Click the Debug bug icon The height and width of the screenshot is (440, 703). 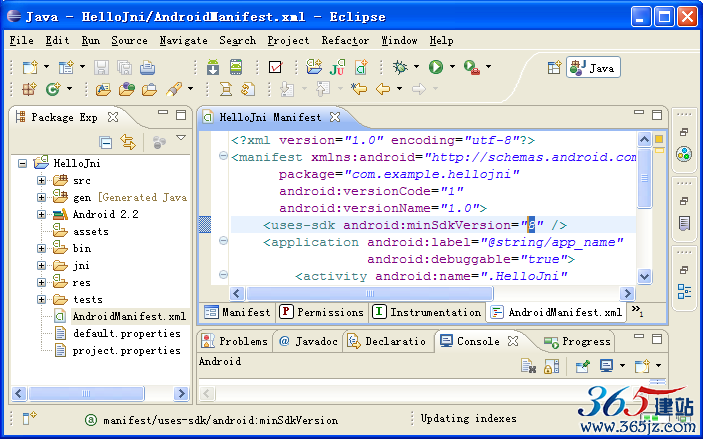click(400, 67)
